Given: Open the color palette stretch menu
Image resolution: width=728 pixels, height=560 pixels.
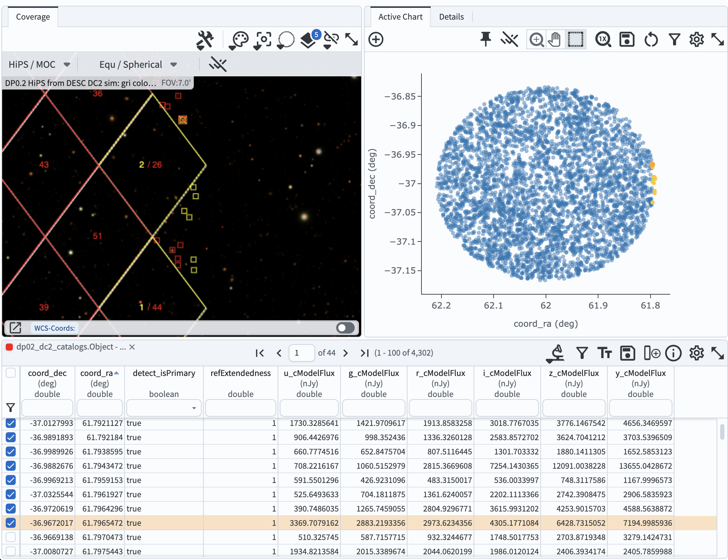Looking at the screenshot, I should (239, 40).
